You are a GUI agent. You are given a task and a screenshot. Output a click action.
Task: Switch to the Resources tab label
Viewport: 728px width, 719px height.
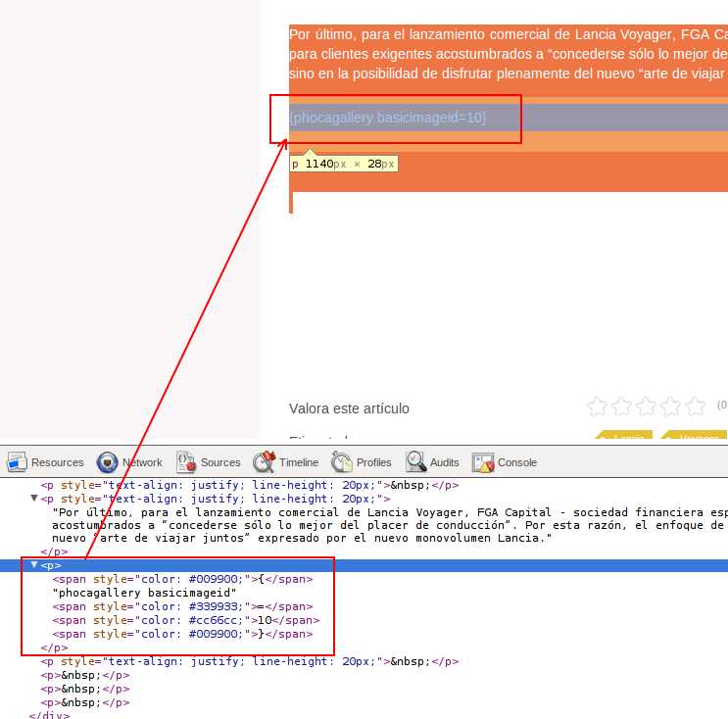tap(58, 462)
